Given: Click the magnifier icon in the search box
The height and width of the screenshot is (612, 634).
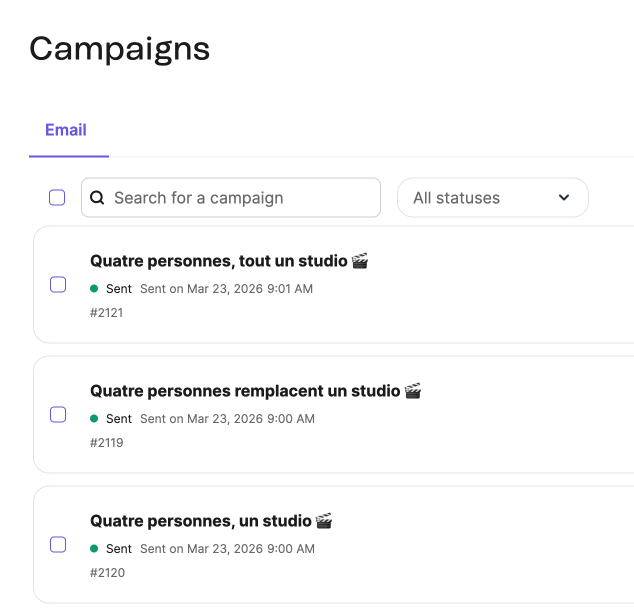Looking at the screenshot, I should [98, 198].
